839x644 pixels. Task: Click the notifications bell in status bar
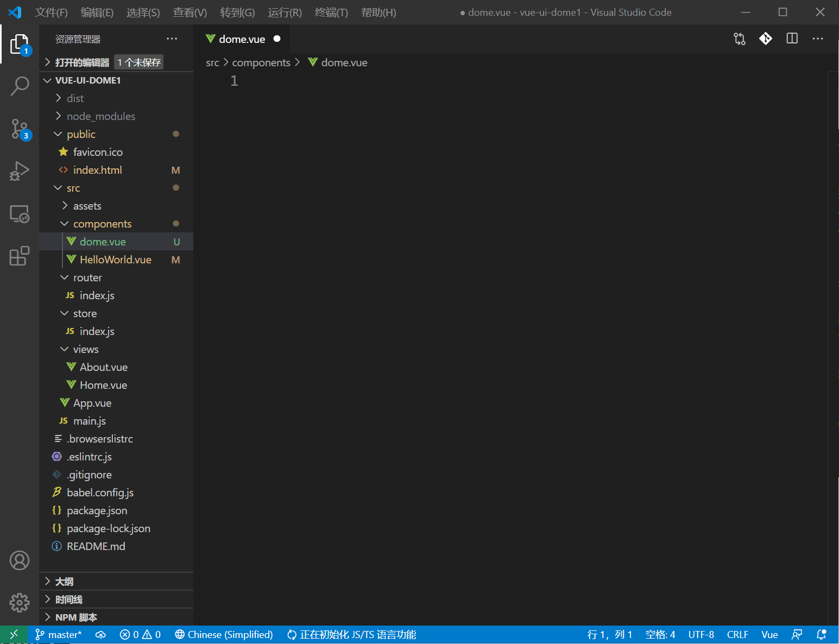821,634
